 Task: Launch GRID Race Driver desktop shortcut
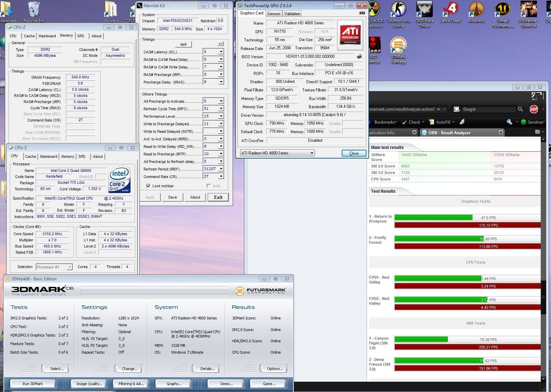tap(425, 14)
